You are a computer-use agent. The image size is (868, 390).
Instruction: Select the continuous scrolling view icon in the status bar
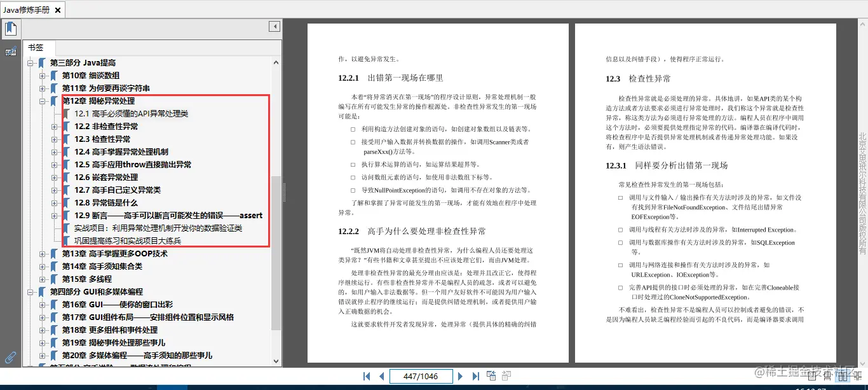(827, 375)
